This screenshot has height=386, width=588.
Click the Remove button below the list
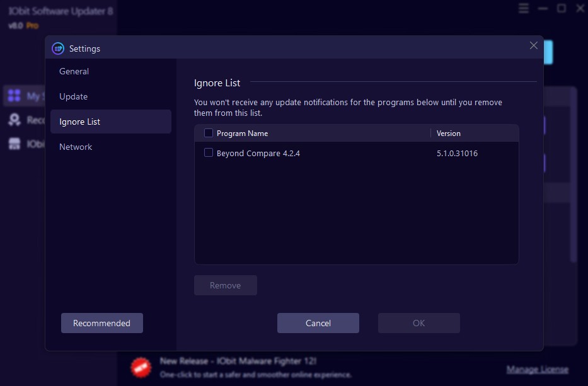click(x=225, y=285)
